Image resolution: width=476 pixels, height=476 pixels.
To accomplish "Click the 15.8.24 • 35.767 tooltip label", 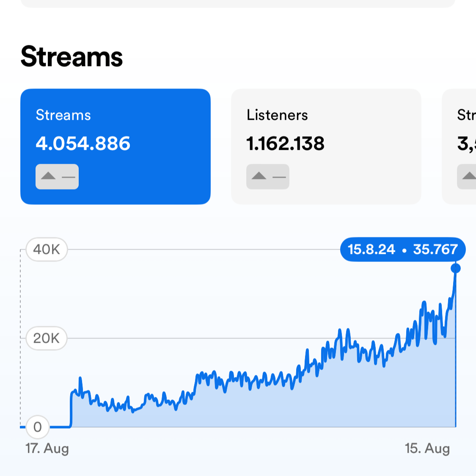I will (x=403, y=250).
